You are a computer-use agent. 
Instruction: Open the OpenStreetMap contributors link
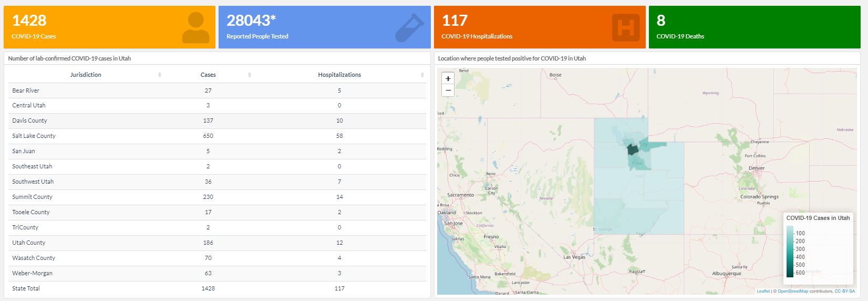coord(793,291)
